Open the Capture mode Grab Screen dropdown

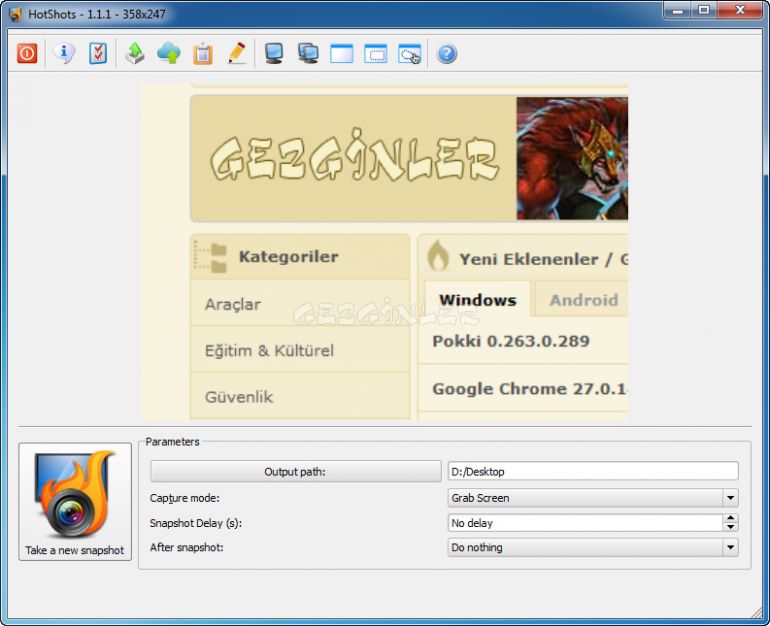click(x=593, y=498)
